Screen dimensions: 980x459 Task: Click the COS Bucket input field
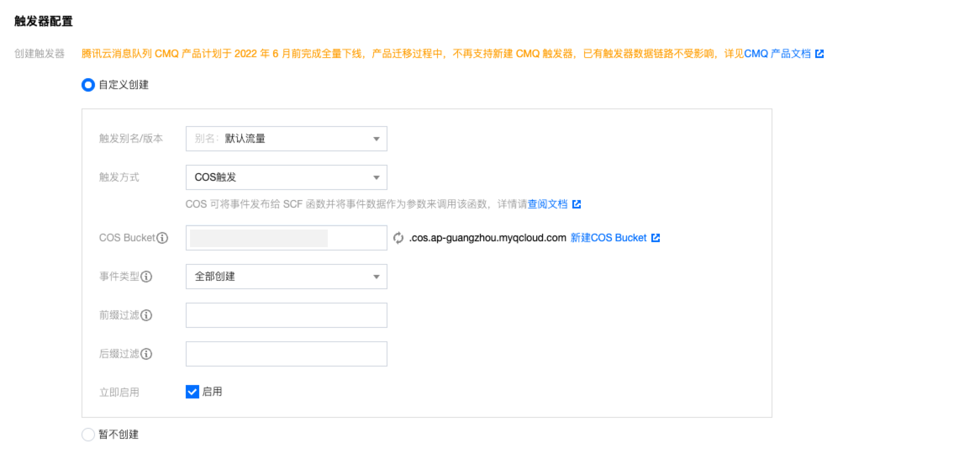[286, 238]
